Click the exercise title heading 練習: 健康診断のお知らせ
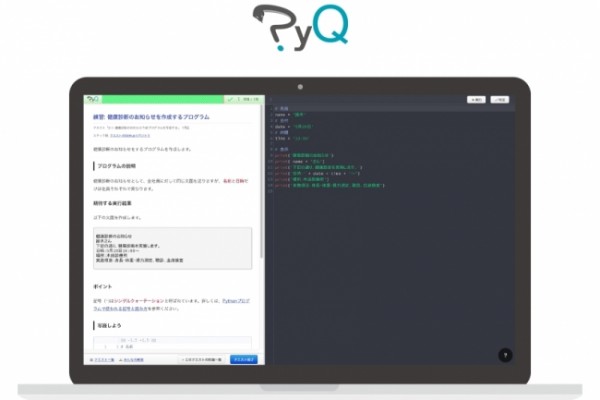Screen dimensions: 600x400 coord(151,117)
